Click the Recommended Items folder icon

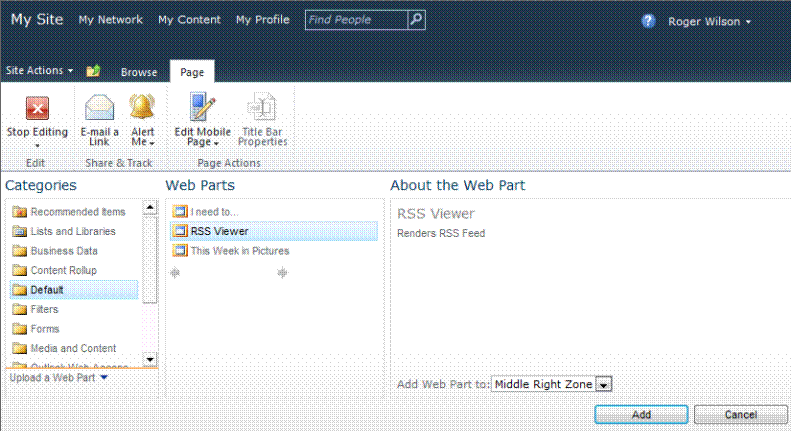[x=20, y=211]
